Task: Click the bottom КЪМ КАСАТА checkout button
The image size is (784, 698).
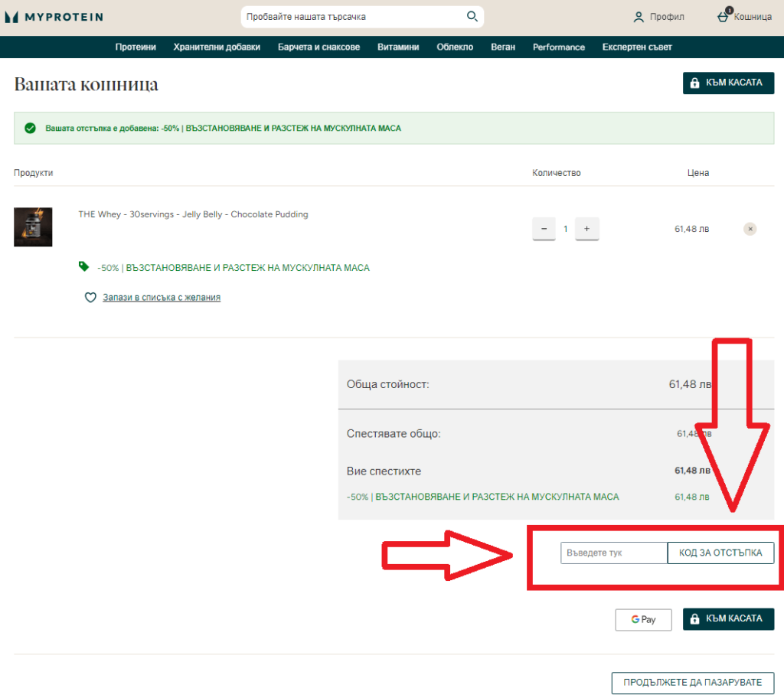Action: [729, 619]
